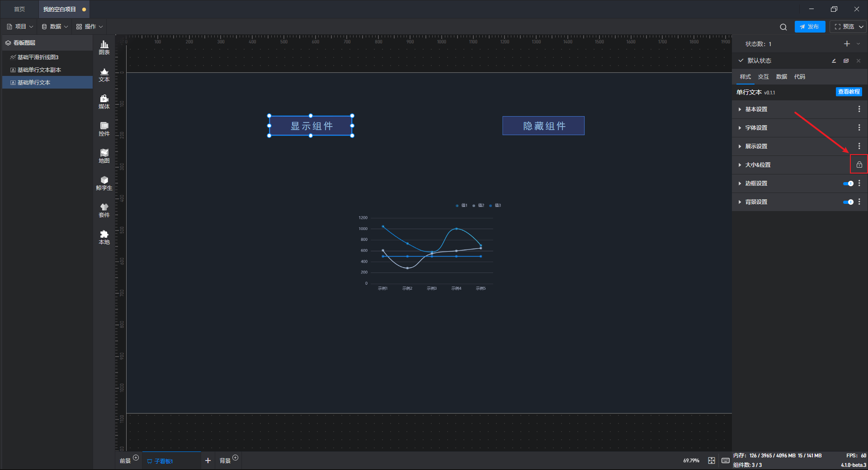Open three-dot menu for 字体设置
Viewport: 868px width, 470px height.
tap(859, 127)
